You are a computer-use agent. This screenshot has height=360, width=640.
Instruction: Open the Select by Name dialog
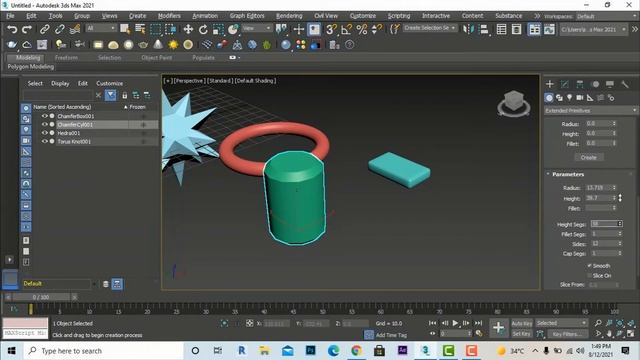pos(140,29)
